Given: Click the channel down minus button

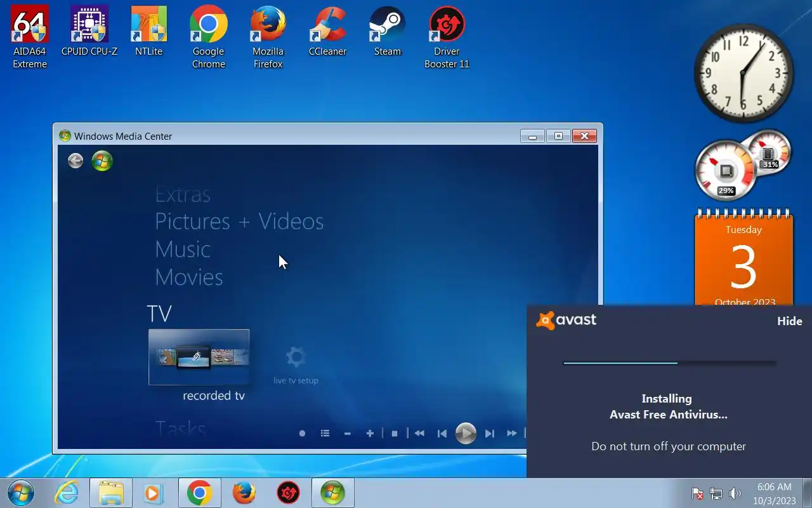Looking at the screenshot, I should tap(347, 434).
